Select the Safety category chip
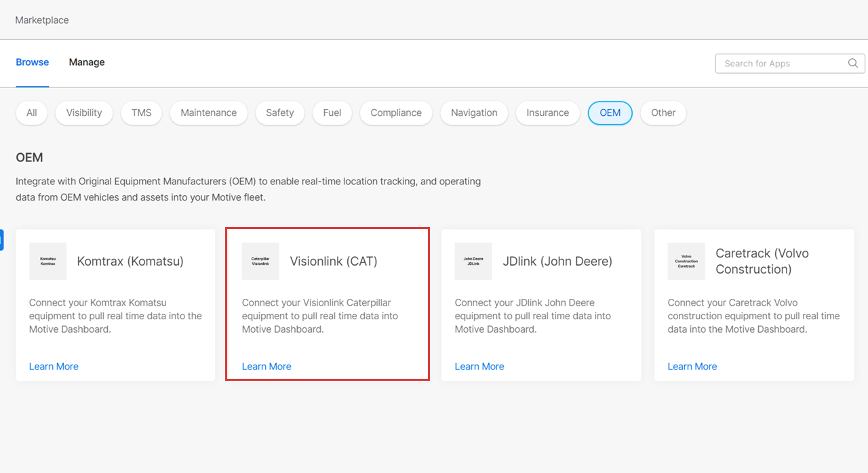This screenshot has width=868, height=473. (279, 113)
